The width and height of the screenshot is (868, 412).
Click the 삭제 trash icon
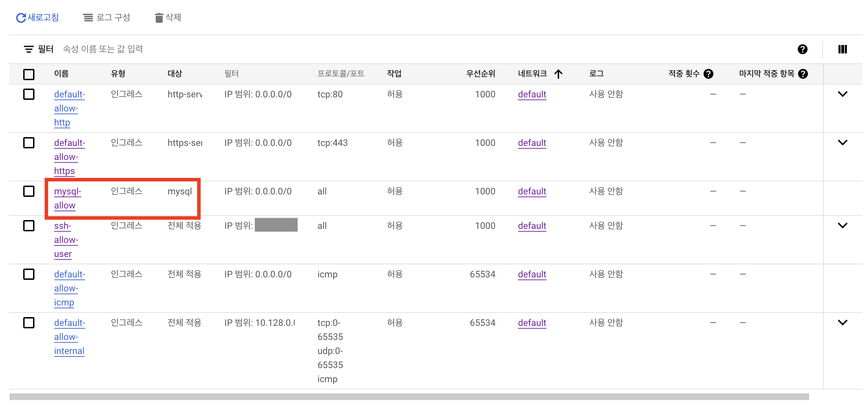(x=159, y=18)
